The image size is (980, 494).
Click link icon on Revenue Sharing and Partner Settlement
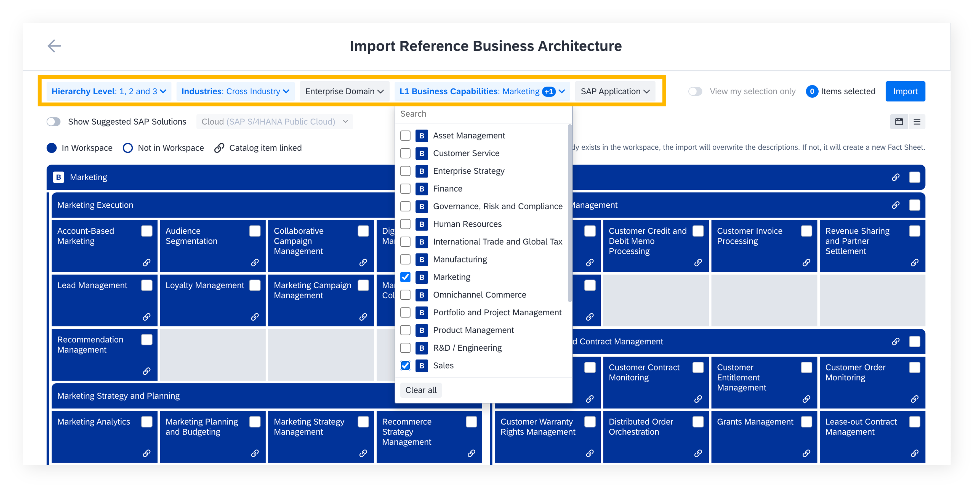[915, 263]
